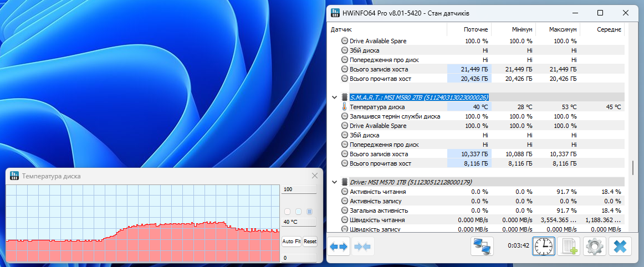Click the graph maximum value field showing 100
This screenshot has height=267, width=644.
tap(299, 189)
